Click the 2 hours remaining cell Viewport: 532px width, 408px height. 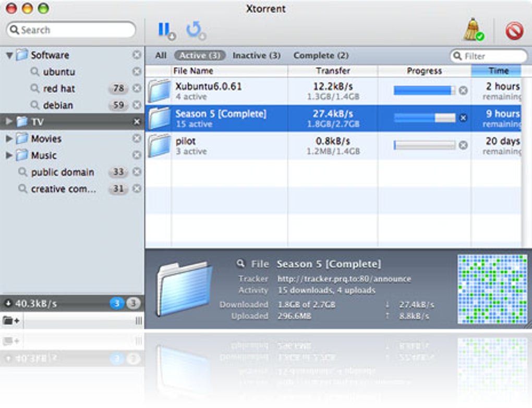click(x=497, y=91)
